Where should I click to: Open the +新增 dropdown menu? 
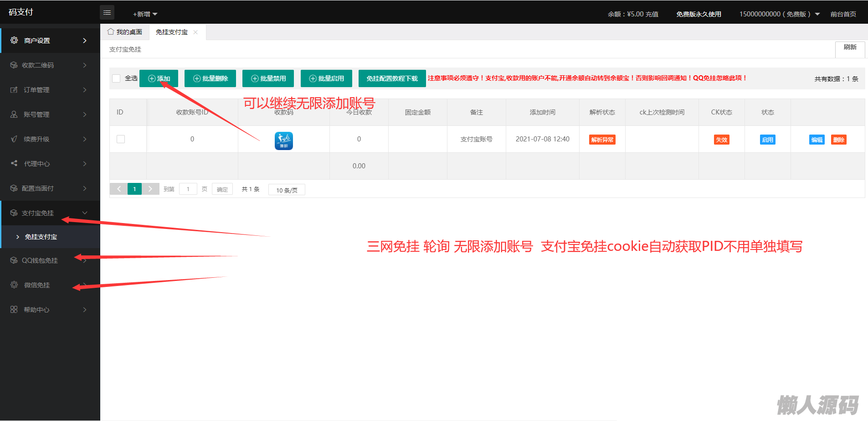[x=145, y=14]
